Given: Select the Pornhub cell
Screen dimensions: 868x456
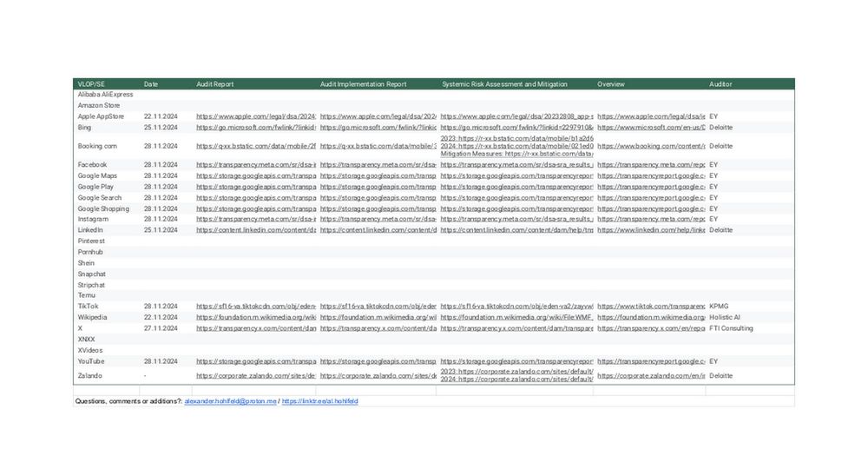Looking at the screenshot, I should [x=90, y=252].
